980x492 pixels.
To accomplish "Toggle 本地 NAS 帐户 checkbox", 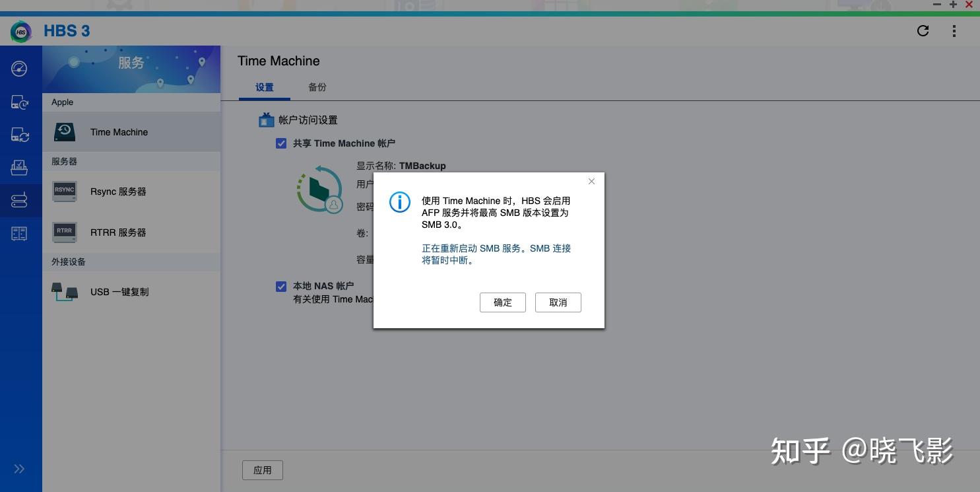I will click(x=281, y=286).
